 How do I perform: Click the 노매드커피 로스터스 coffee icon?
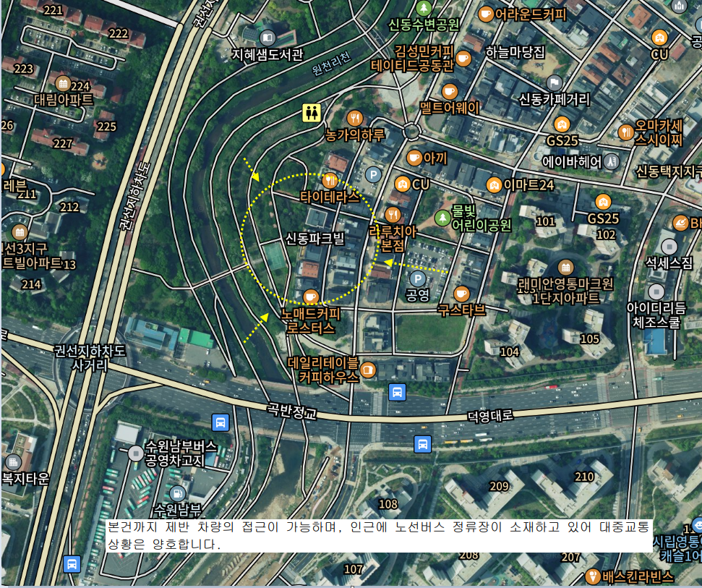[x=310, y=297]
